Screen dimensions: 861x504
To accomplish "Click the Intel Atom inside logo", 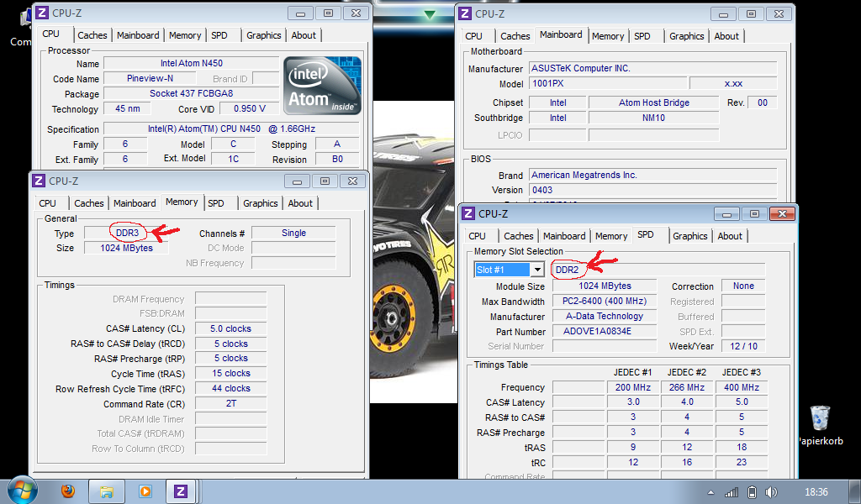I will pyautogui.click(x=322, y=86).
